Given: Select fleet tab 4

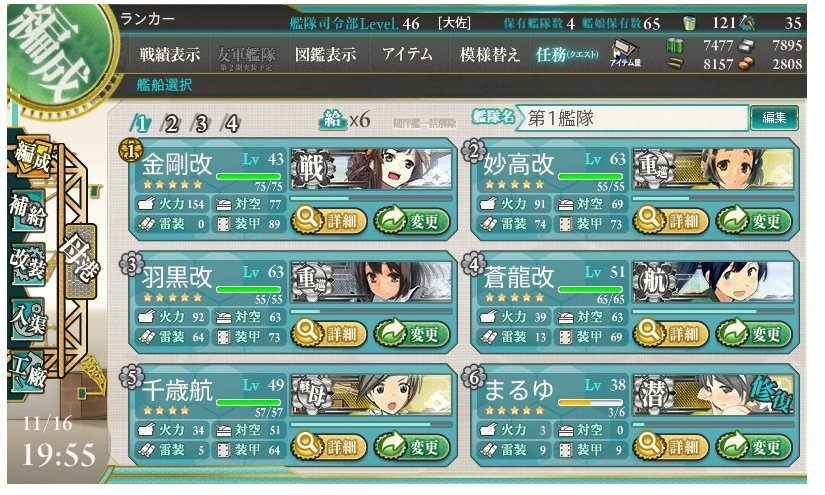Looking at the screenshot, I should pyautogui.click(x=232, y=124).
